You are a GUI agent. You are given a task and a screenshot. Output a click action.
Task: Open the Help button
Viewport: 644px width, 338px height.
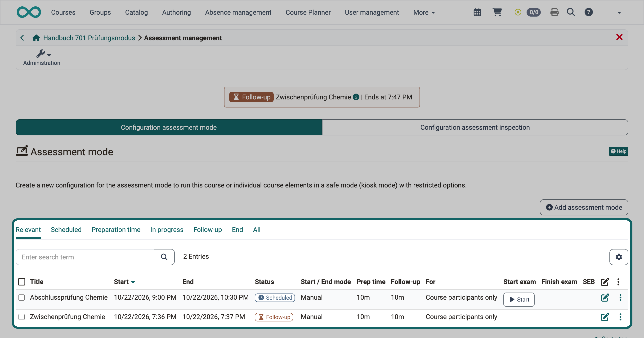(618, 151)
